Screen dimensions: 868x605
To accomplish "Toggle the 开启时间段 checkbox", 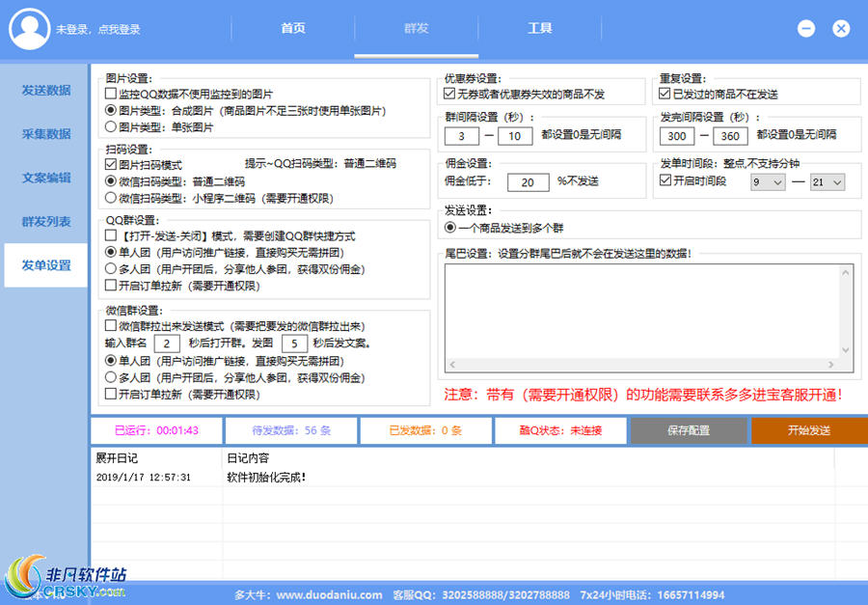I will (665, 180).
